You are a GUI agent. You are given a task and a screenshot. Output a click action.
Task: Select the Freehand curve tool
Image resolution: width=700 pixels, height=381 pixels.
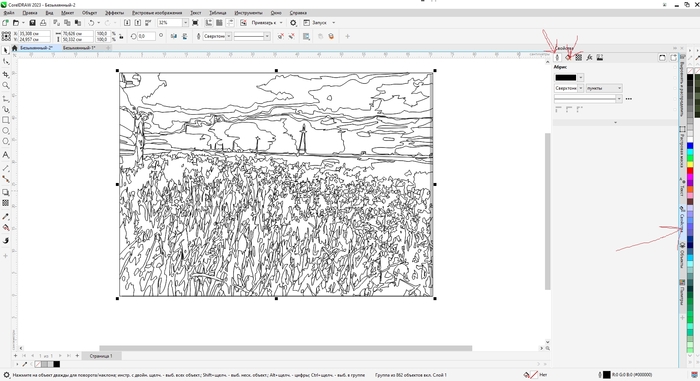[5, 99]
